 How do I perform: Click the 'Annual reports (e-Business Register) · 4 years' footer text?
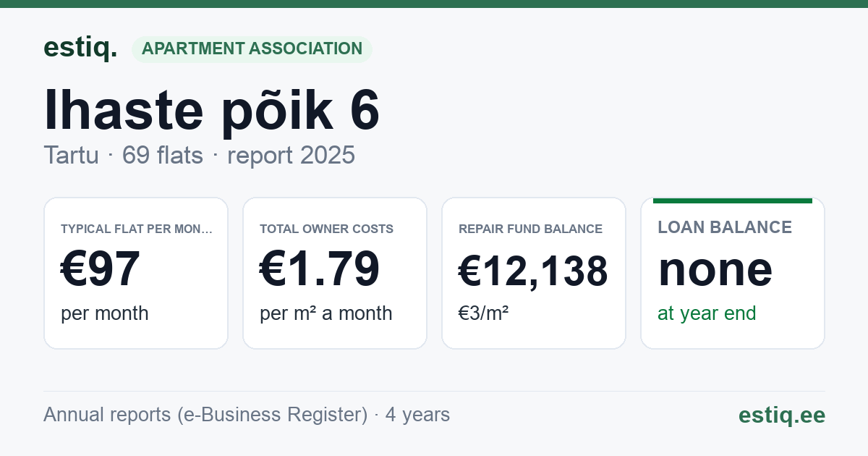(x=247, y=415)
